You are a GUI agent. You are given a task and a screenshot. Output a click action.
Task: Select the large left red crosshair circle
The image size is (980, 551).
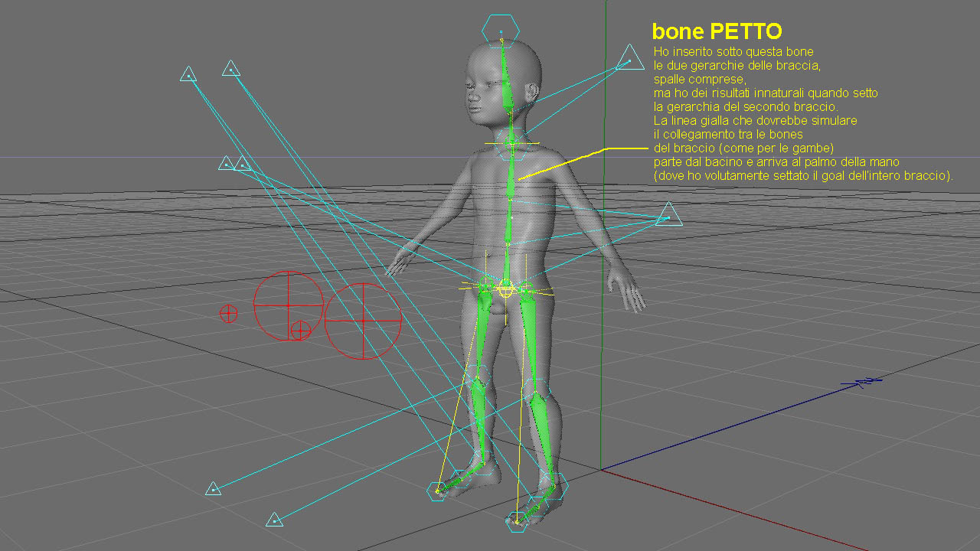click(288, 305)
